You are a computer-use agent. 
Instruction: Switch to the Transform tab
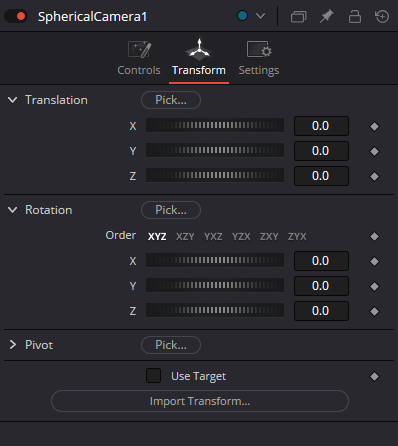(x=199, y=59)
